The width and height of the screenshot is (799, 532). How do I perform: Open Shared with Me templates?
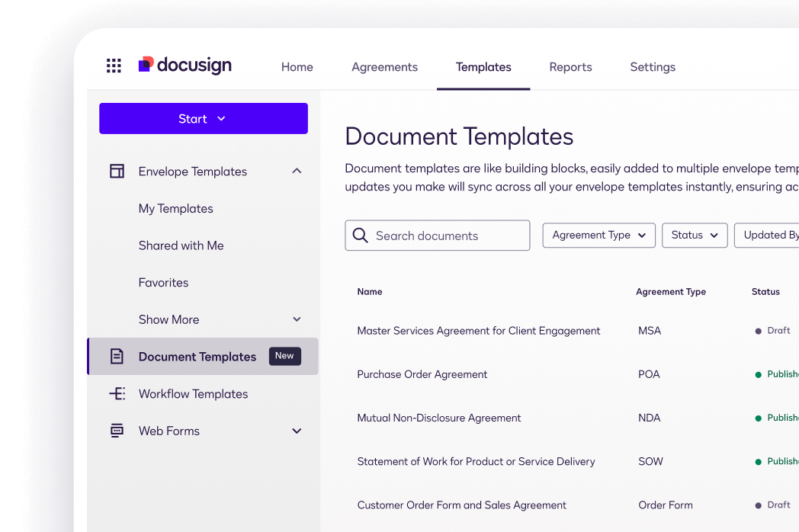(x=181, y=245)
